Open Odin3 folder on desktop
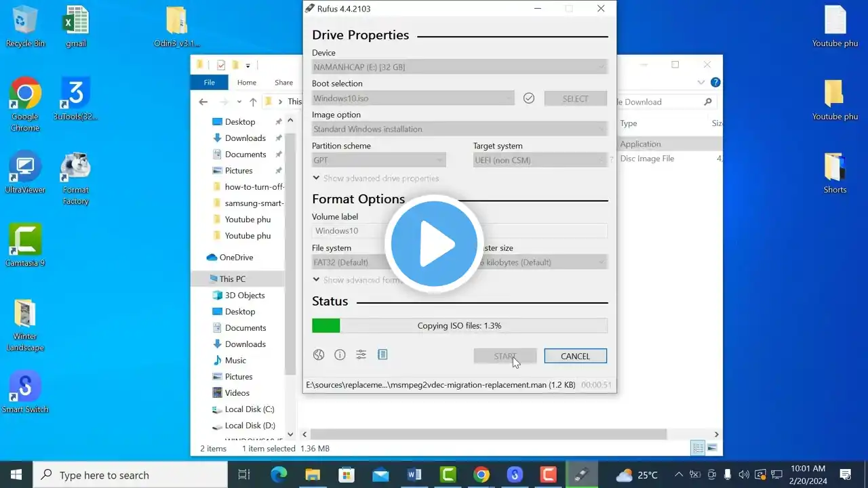The image size is (868, 488). point(177,27)
